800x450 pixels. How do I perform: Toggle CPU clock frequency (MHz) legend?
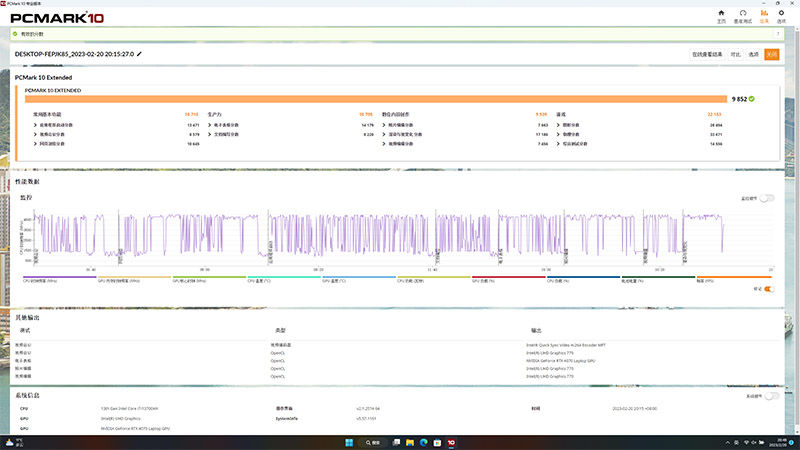59,279
